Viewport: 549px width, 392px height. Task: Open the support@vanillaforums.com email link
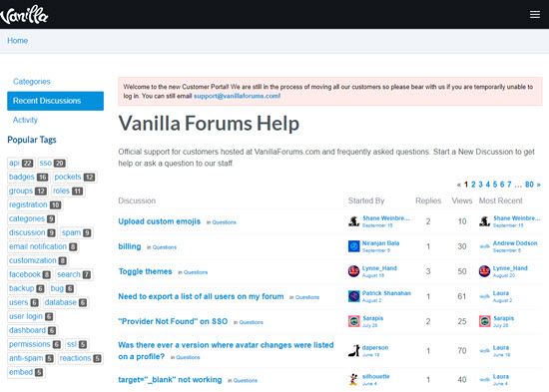click(237, 96)
